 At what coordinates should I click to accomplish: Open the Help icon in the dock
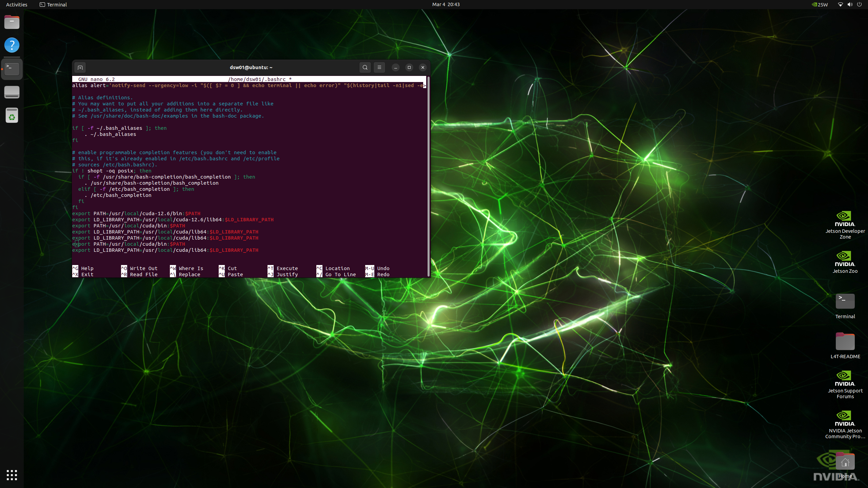tap(12, 45)
